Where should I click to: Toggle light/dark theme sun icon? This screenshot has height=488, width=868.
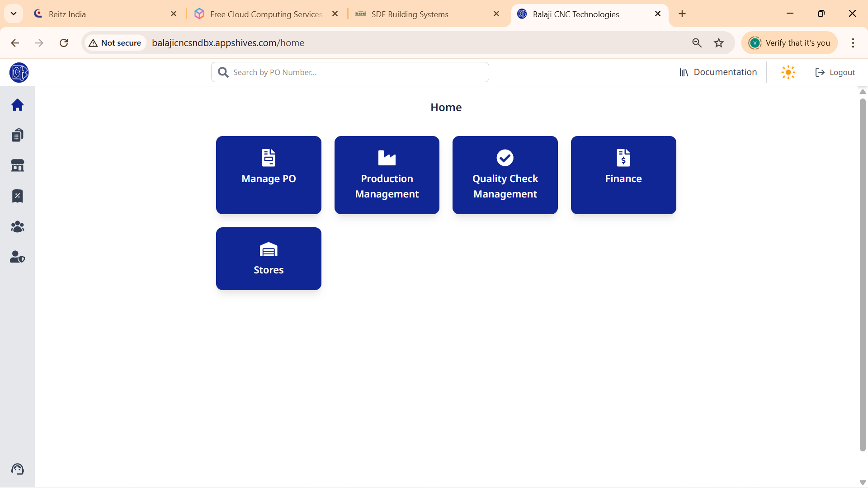click(788, 72)
